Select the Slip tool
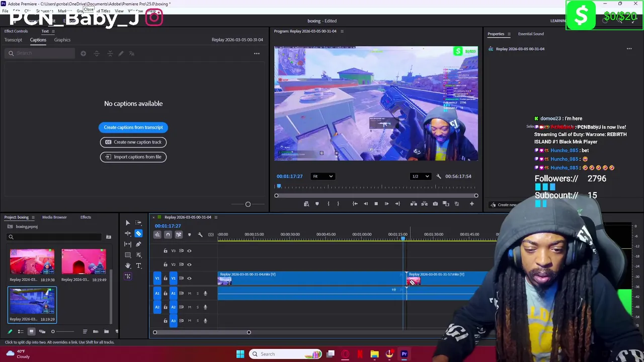The height and width of the screenshot is (362, 644). (128, 244)
